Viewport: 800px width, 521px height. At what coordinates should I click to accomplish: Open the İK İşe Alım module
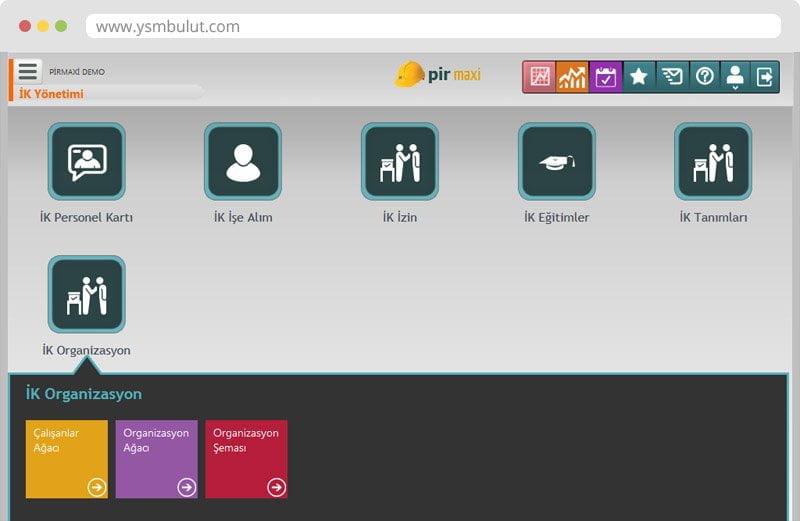point(243,162)
